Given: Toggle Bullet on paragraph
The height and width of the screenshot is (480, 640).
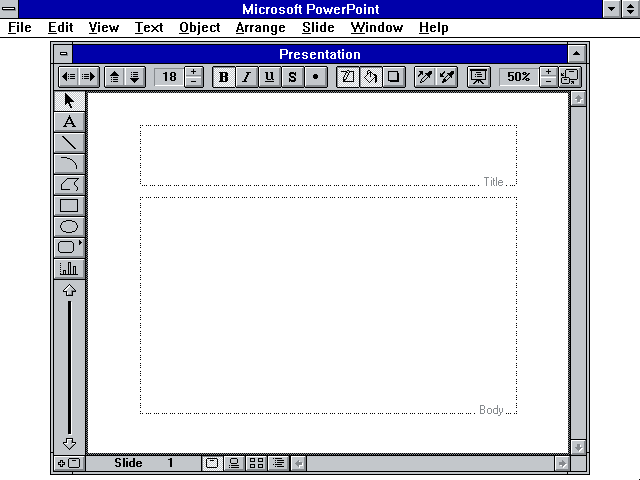Looking at the screenshot, I should point(316,77).
